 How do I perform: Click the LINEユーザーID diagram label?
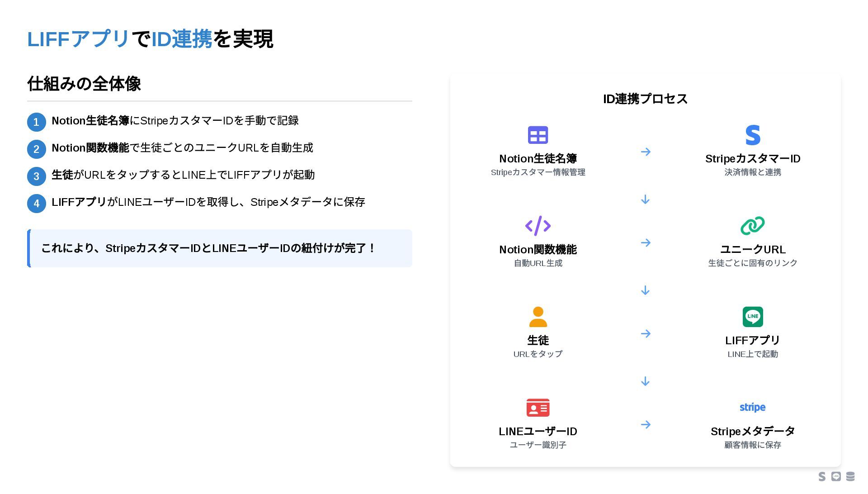coord(538,432)
